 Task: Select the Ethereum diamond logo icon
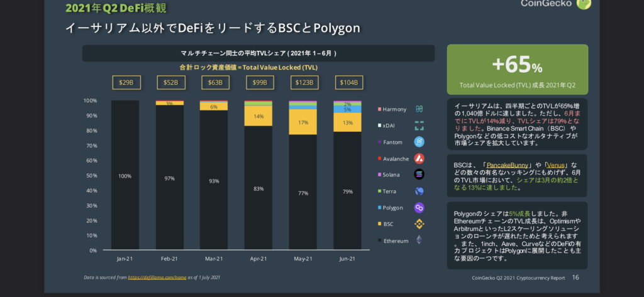point(419,240)
